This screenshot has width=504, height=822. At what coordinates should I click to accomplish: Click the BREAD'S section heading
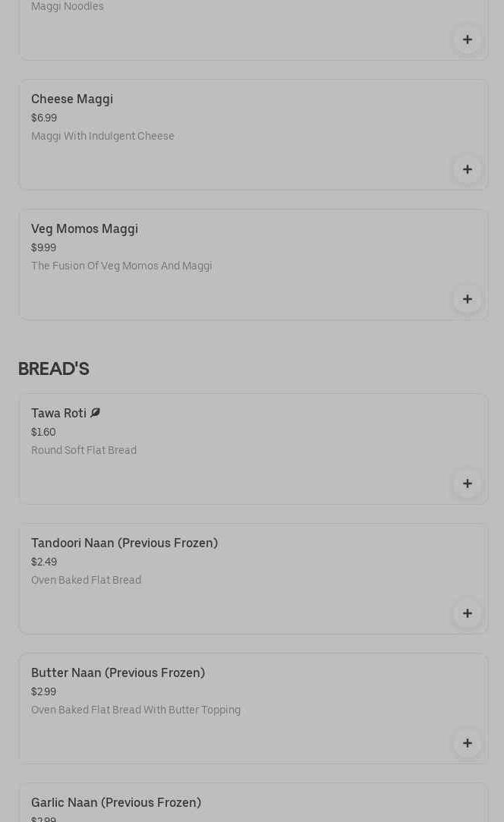[x=53, y=369]
